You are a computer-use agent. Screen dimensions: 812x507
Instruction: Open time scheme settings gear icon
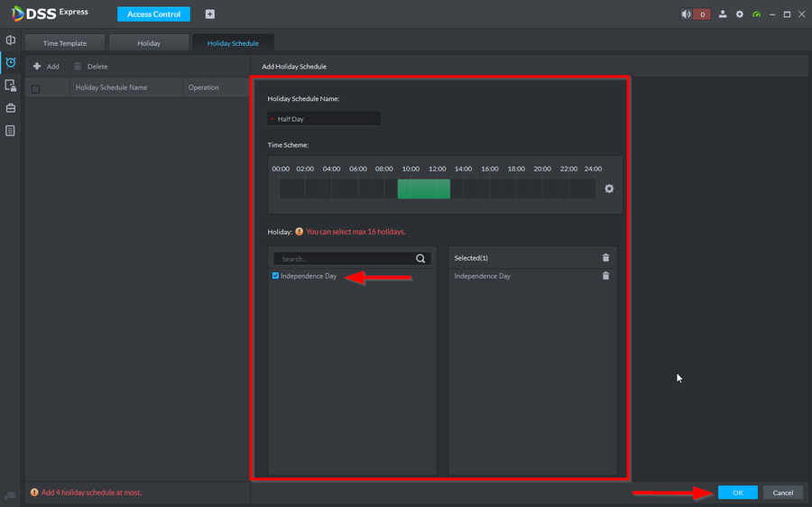[609, 189]
